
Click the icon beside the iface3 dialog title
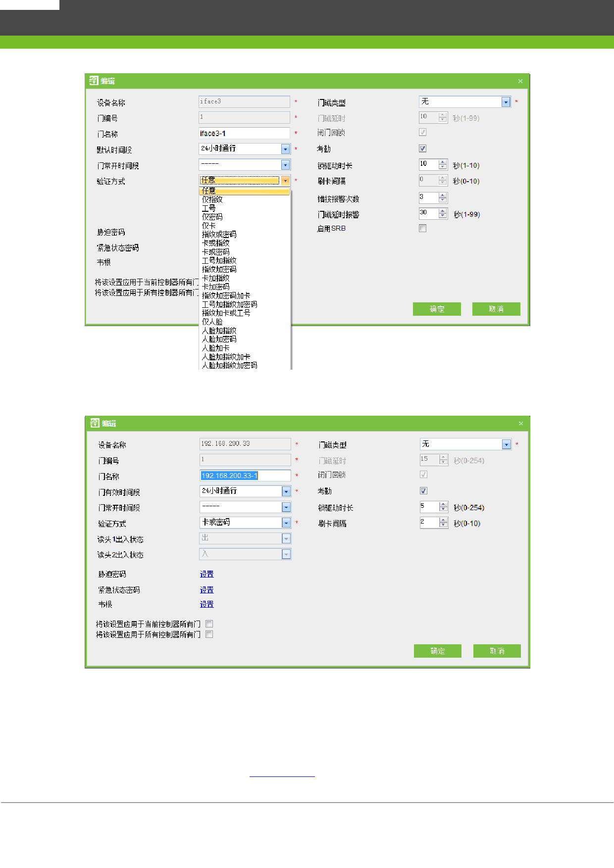pos(94,81)
